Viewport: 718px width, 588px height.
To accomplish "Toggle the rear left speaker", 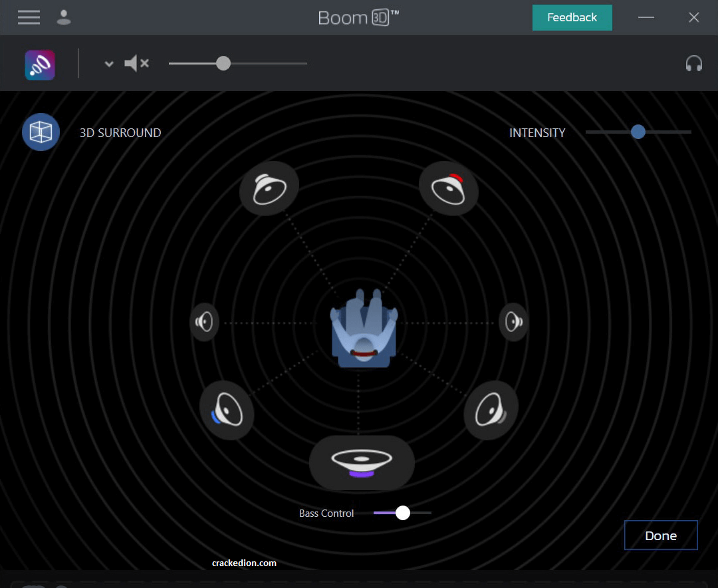I will (227, 410).
